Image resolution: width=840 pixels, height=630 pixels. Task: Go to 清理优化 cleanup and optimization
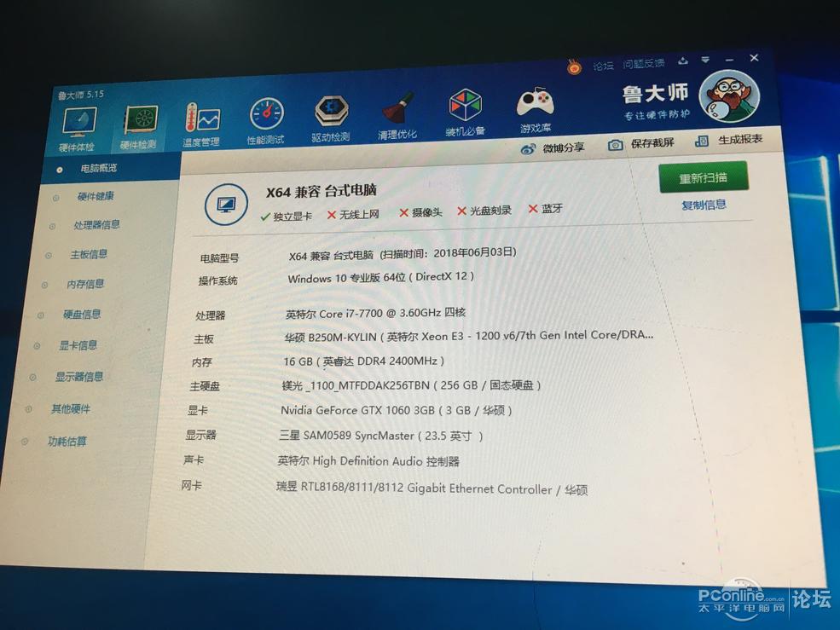point(397,116)
